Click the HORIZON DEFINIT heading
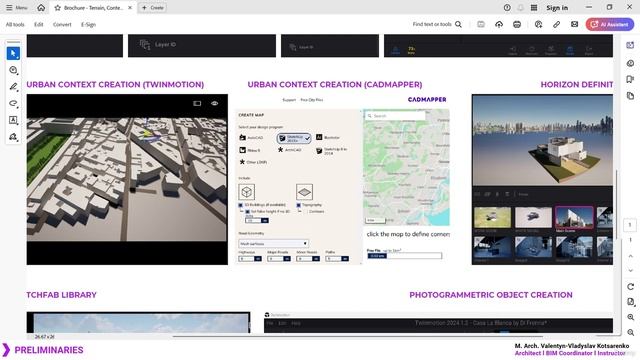This screenshot has width=640, height=360. point(577,84)
